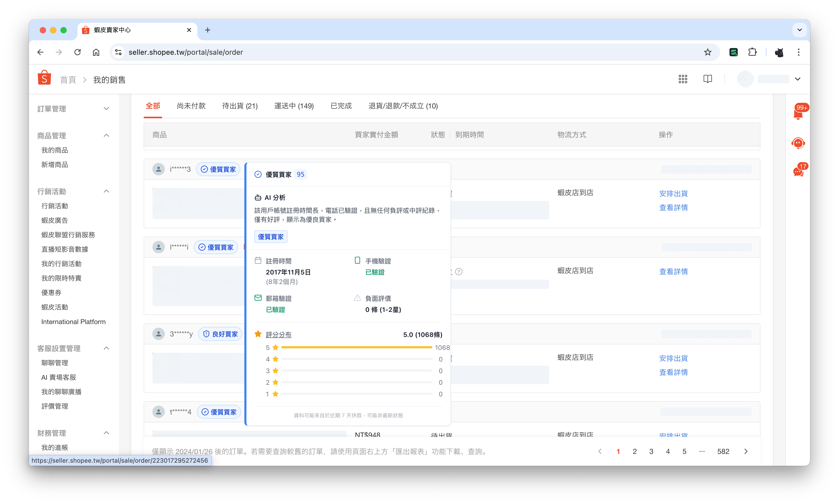Collapse the 商品管理 sidebar section
Image resolution: width=839 pixels, height=504 pixels.
tap(106, 136)
